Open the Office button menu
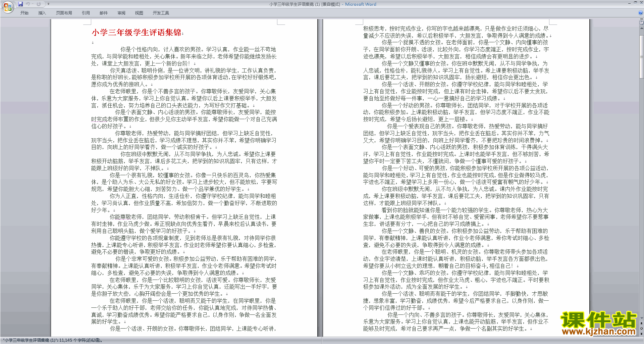 [x=7, y=7]
